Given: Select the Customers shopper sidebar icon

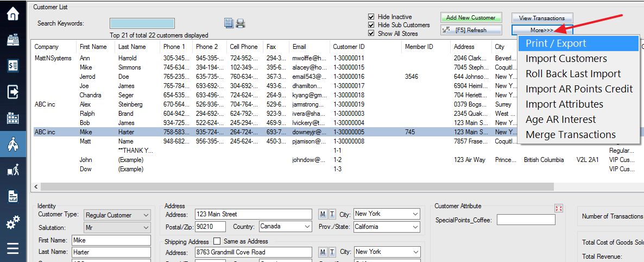Looking at the screenshot, I should pyautogui.click(x=13, y=144).
